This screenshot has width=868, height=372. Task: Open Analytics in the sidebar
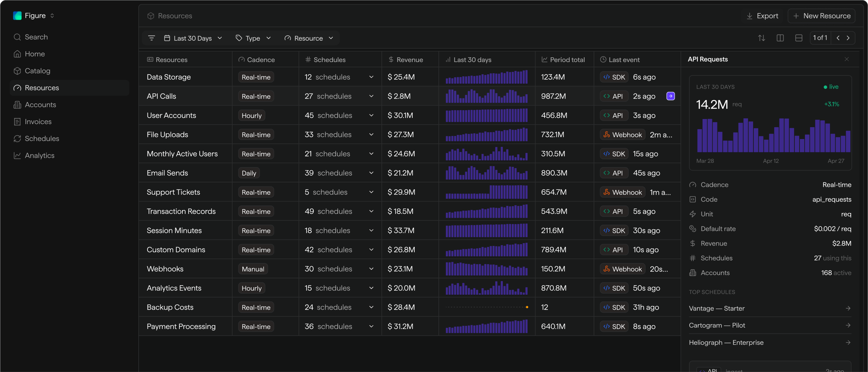[70, 156]
